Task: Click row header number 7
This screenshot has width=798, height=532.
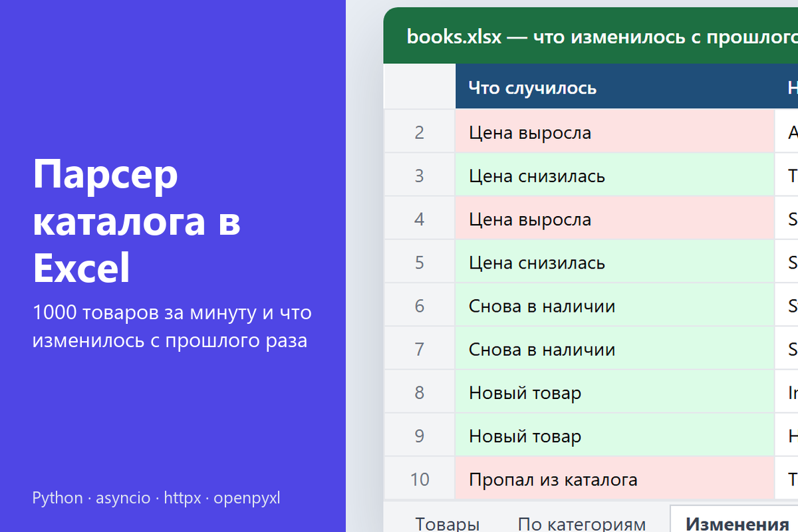Action: (x=420, y=349)
